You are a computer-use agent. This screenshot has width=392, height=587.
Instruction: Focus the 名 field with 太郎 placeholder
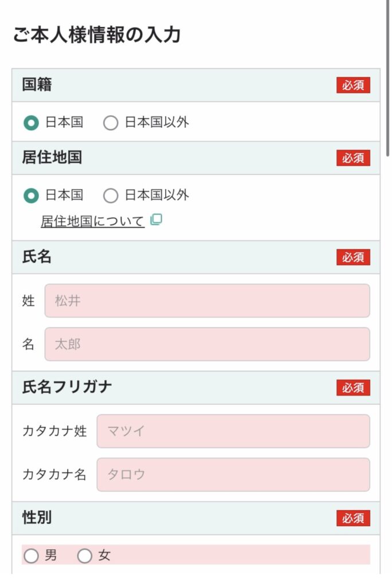tap(207, 344)
